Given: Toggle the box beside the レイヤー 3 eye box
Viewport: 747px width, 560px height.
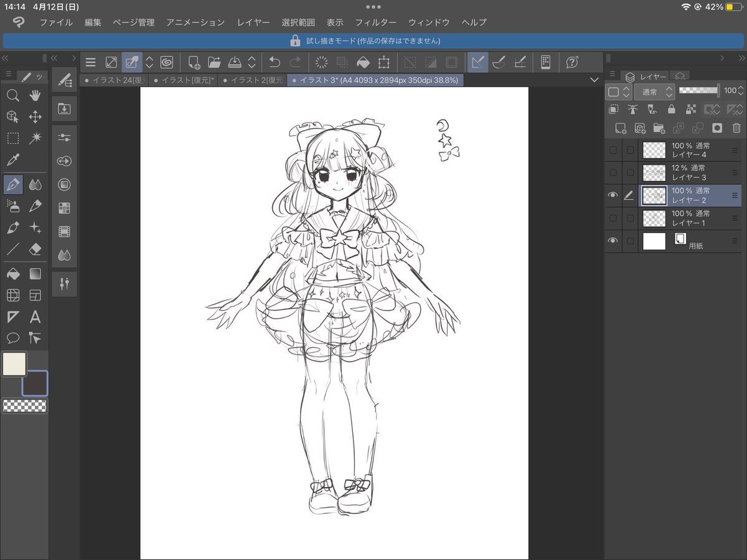Looking at the screenshot, I should (x=631, y=172).
